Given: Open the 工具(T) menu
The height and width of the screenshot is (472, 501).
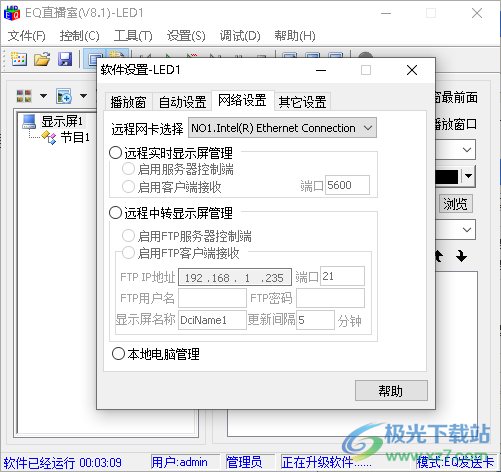Looking at the screenshot, I should [133, 35].
